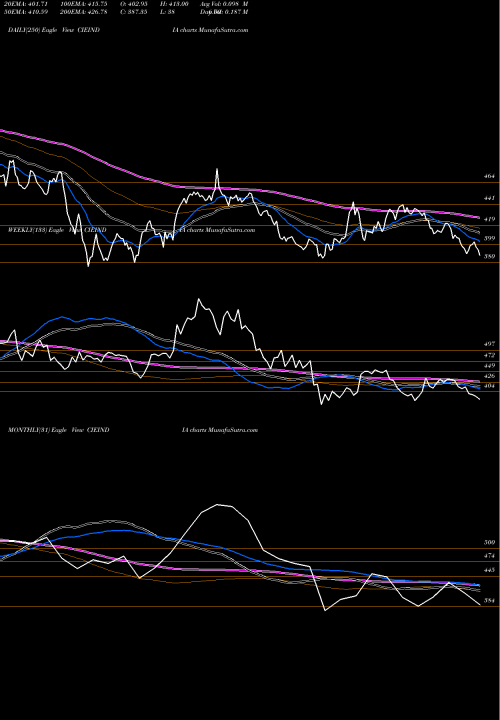Click the daily chart's tall price spike peak

point(217,169)
